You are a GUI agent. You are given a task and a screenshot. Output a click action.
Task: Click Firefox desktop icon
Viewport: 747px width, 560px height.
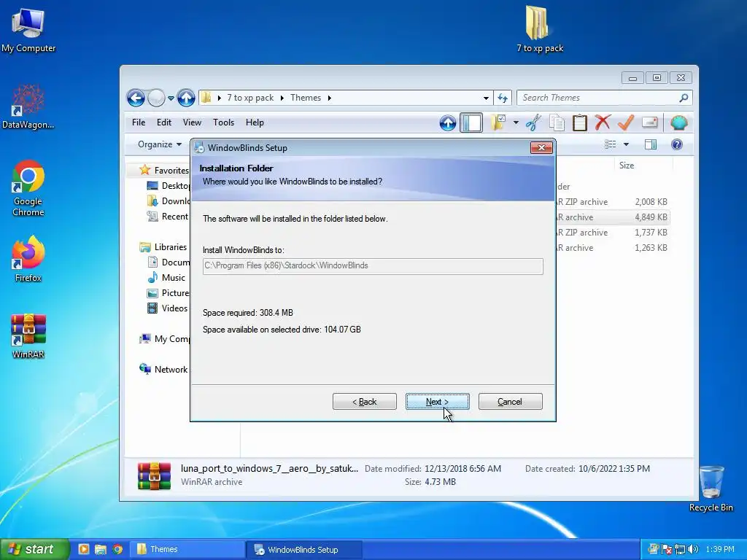click(28, 259)
